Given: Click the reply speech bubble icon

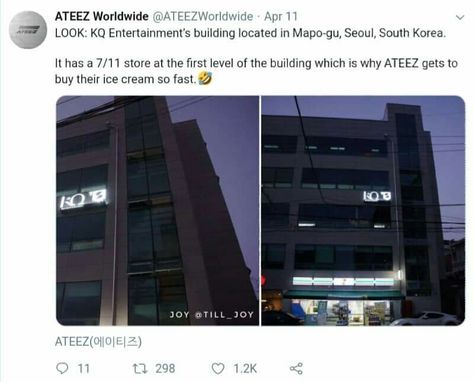Looking at the screenshot, I should (62, 368).
